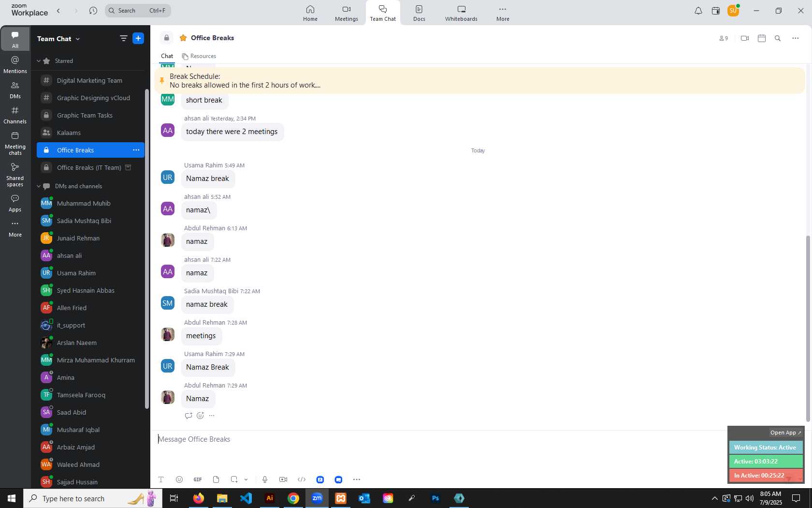This screenshot has height=508, width=812.
Task: Open Office Breaks (IT Team) channel
Action: tap(90, 167)
